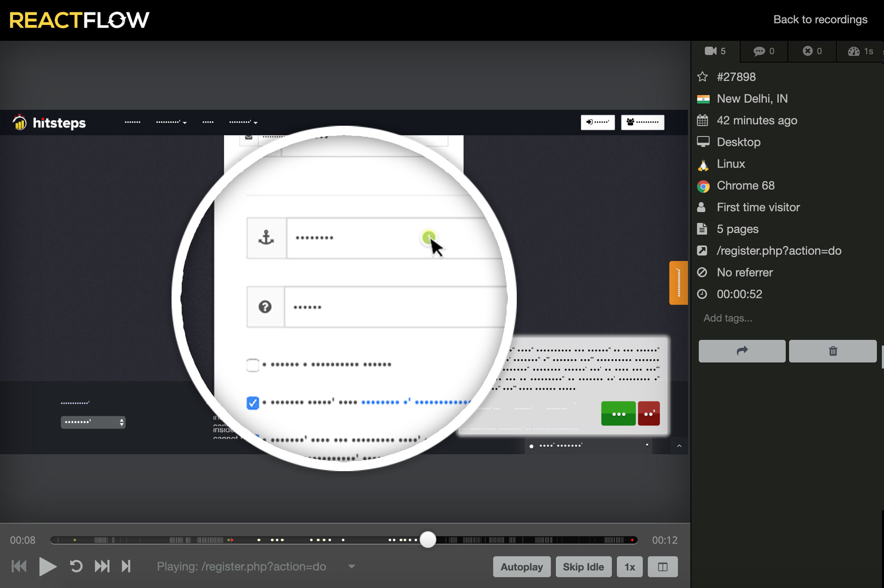Click the calendar icon next to 42 minutes ago

pos(702,120)
